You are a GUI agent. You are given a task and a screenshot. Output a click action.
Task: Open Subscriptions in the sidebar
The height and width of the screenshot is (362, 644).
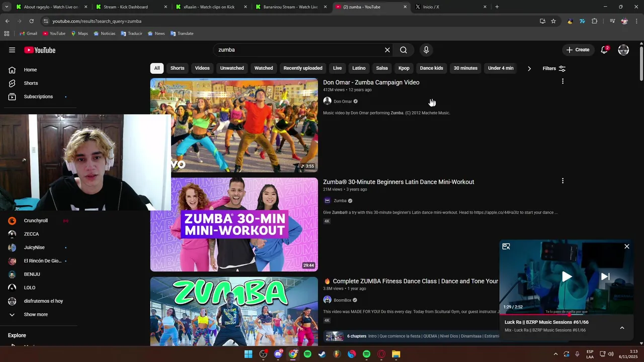[38, 97]
